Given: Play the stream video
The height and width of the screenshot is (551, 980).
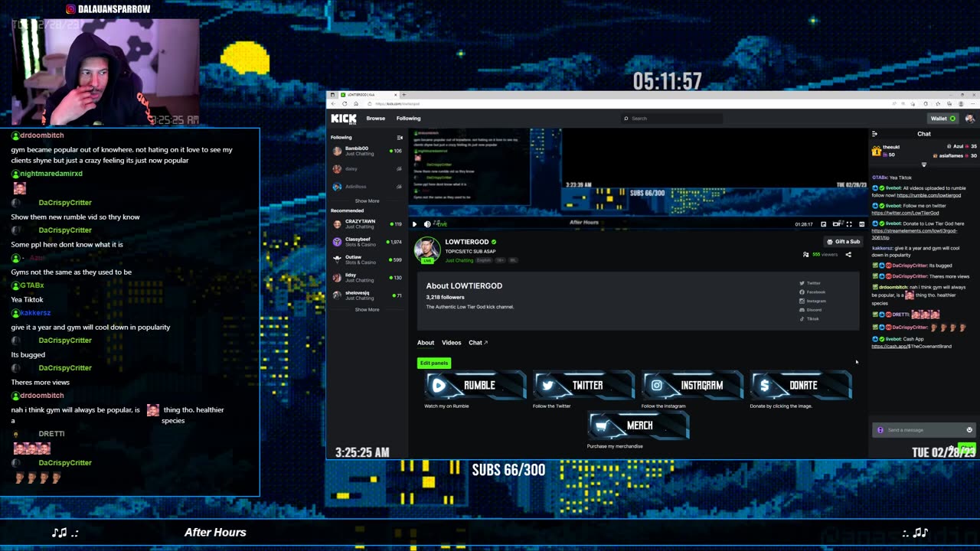Looking at the screenshot, I should tap(415, 224).
